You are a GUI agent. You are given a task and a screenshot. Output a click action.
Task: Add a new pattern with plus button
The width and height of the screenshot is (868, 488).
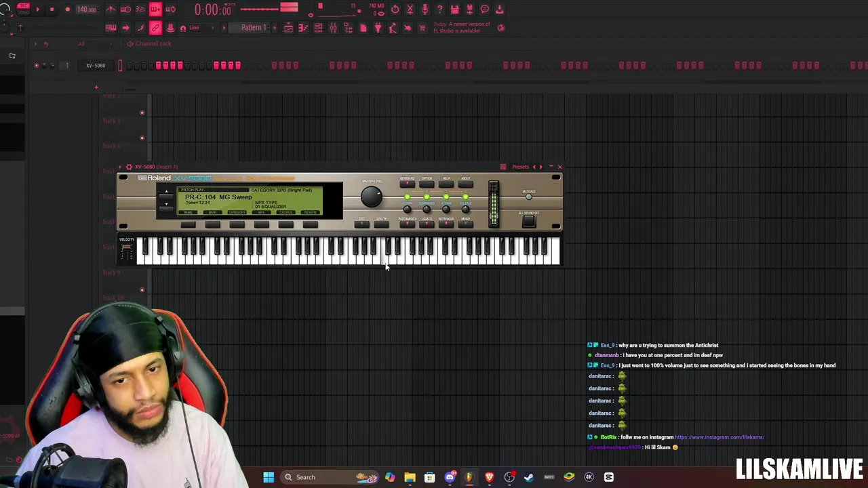click(275, 28)
